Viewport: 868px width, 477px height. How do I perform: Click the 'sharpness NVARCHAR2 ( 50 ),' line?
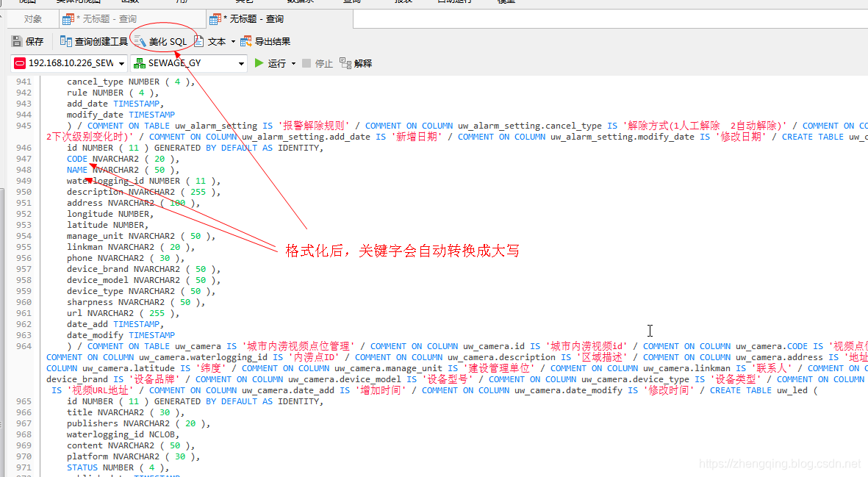[x=136, y=303]
